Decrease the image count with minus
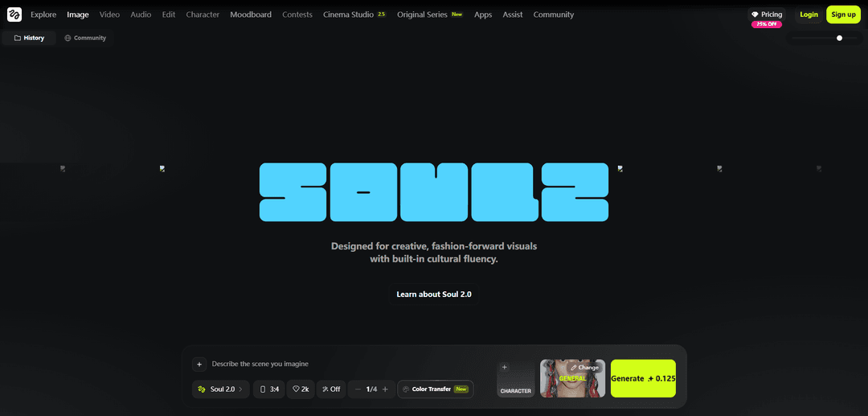The width and height of the screenshot is (868, 416). pos(358,389)
